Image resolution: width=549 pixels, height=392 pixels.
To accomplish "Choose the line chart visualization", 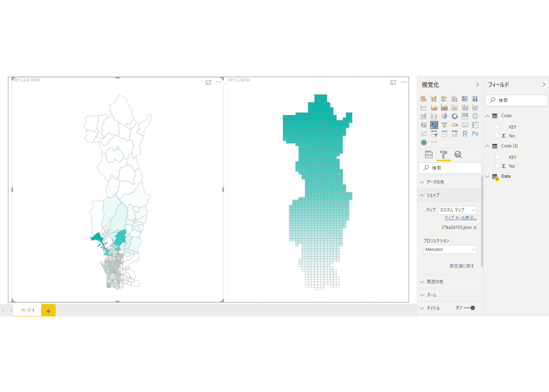I will pos(424,108).
